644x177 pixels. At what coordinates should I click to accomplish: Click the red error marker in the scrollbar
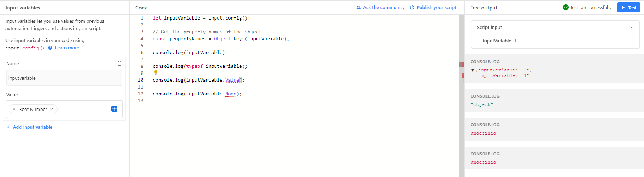(x=463, y=75)
